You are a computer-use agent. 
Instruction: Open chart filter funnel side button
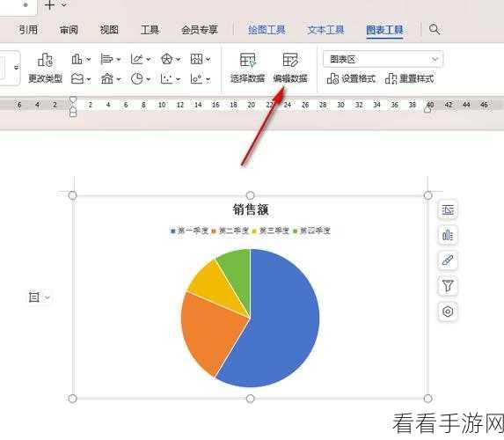(x=448, y=286)
